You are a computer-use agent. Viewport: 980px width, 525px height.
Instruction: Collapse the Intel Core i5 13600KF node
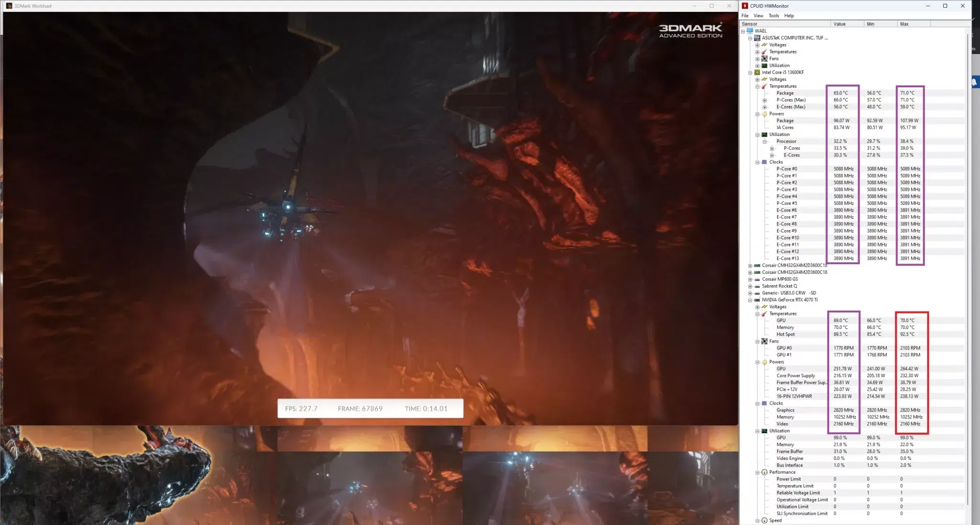click(750, 73)
